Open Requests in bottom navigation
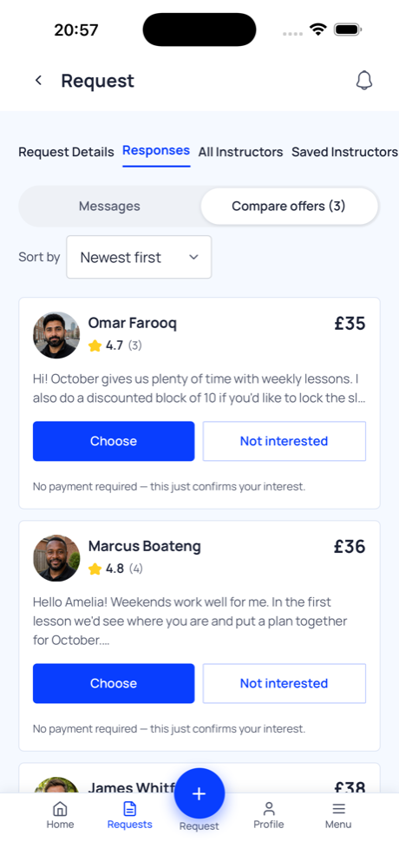399x868 pixels. pos(129,815)
